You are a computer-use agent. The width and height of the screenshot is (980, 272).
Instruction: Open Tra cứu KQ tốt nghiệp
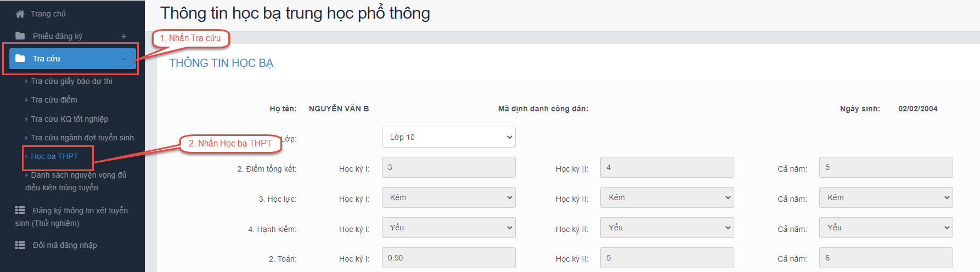tap(69, 119)
